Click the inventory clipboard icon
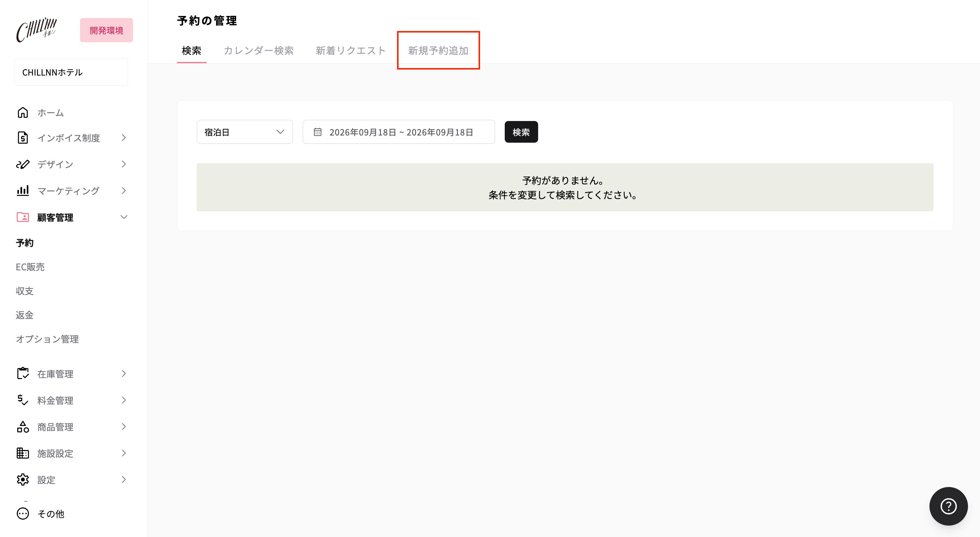 23,374
